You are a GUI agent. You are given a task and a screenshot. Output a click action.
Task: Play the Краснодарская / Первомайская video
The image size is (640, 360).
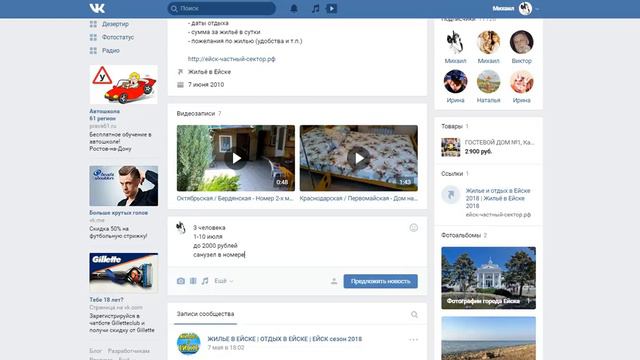(x=358, y=158)
